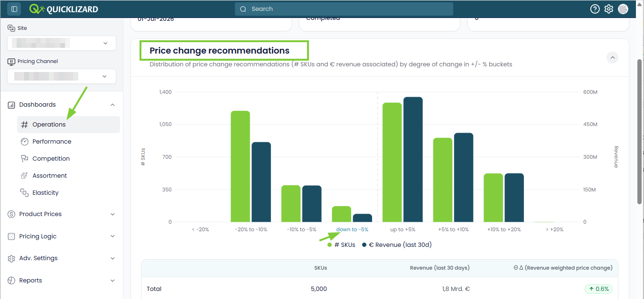Open the Site dropdown

click(62, 43)
